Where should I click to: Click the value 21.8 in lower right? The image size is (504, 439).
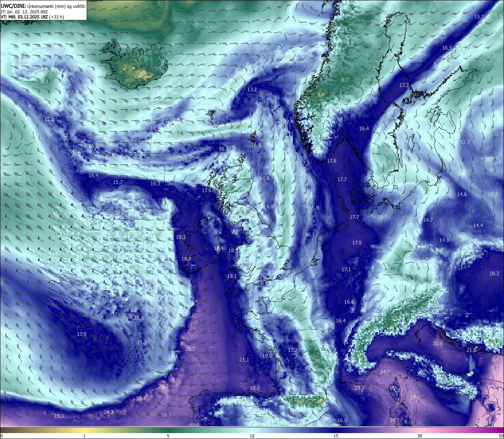click(x=471, y=350)
